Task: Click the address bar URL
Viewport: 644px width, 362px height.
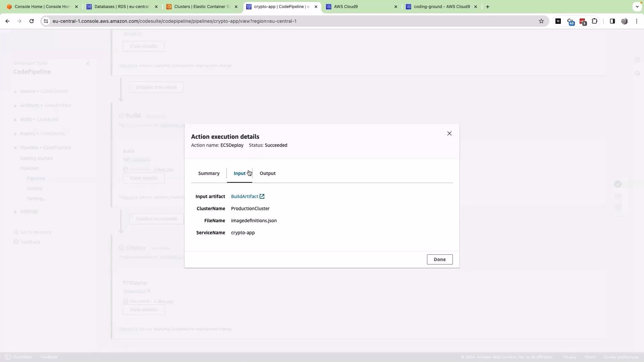Action: pos(174,21)
